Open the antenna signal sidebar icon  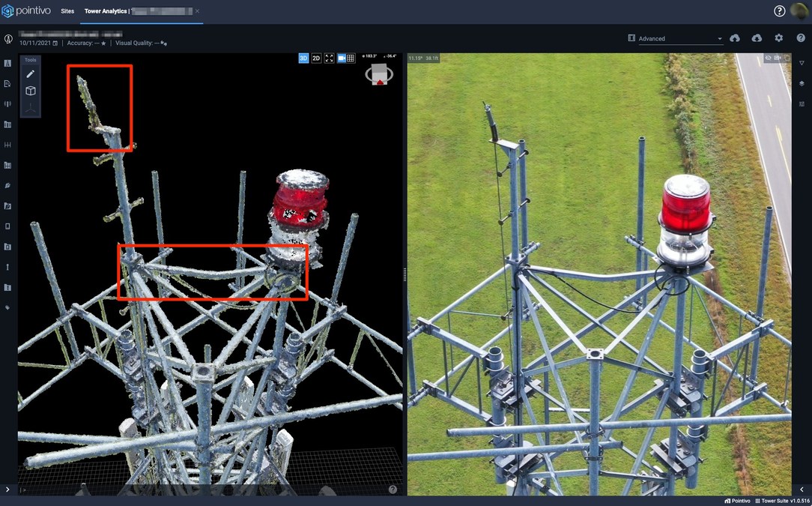click(x=7, y=104)
